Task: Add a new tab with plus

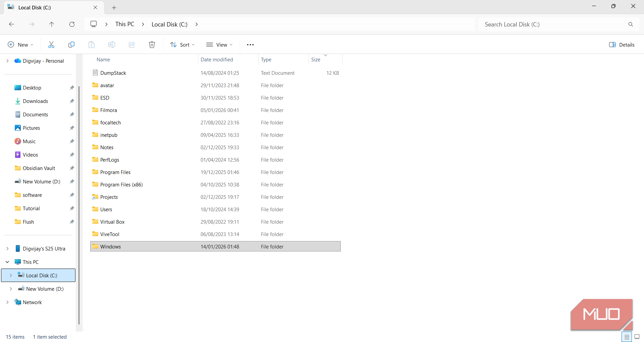Action: pyautogui.click(x=114, y=7)
